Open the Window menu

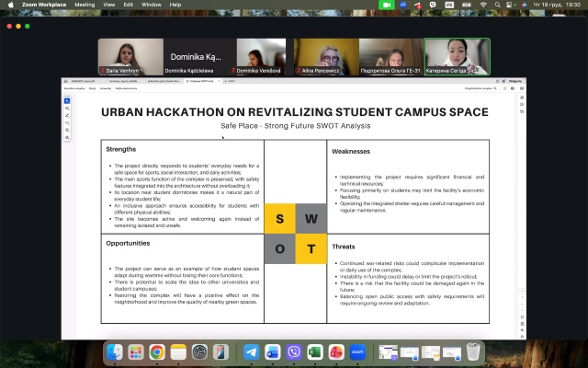151,5
